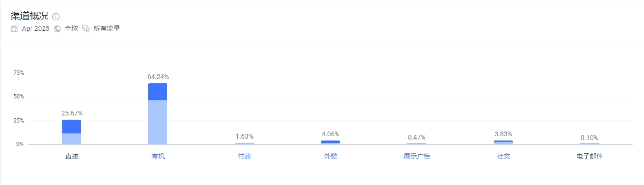Click the globe icon next to 全球

coord(57,29)
